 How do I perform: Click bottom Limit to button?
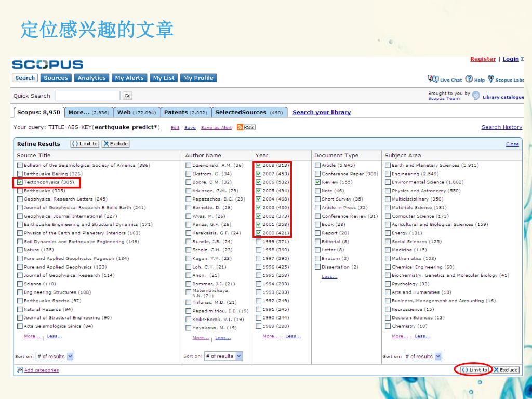[x=475, y=370]
